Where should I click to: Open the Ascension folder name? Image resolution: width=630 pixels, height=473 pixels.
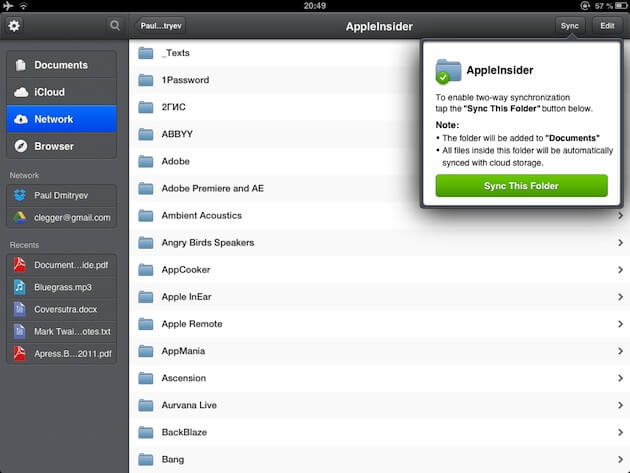(184, 378)
